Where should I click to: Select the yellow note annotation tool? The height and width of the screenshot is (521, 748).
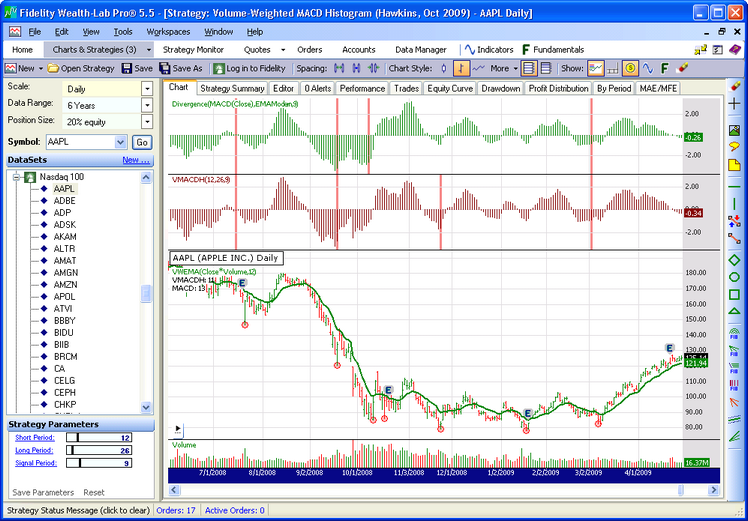[735, 163]
